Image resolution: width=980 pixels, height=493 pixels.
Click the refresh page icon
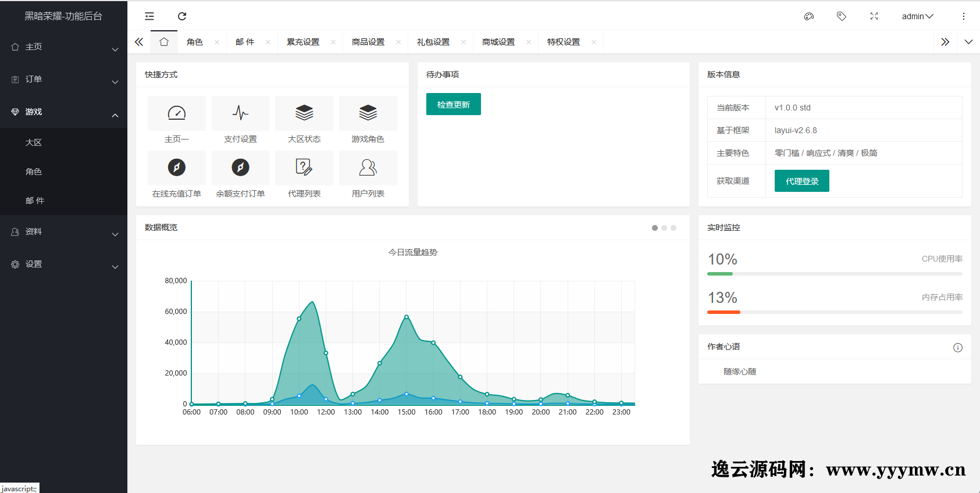point(182,16)
